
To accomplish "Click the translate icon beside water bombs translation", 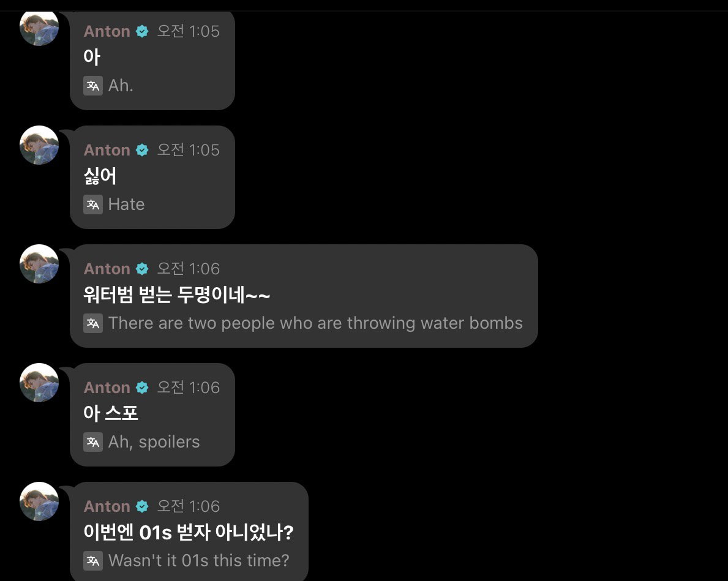I will [x=93, y=323].
